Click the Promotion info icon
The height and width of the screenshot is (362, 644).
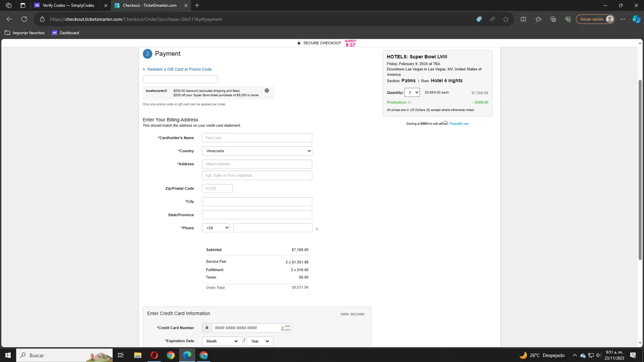[x=410, y=103]
